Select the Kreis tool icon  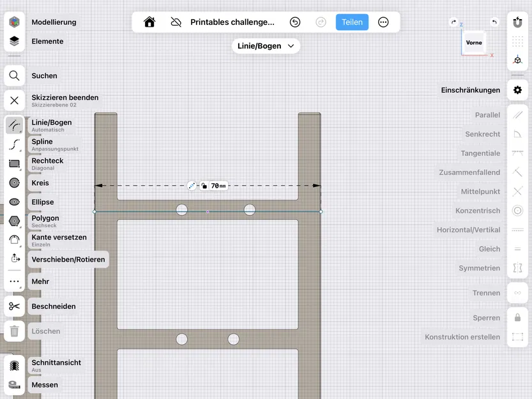coord(14,183)
